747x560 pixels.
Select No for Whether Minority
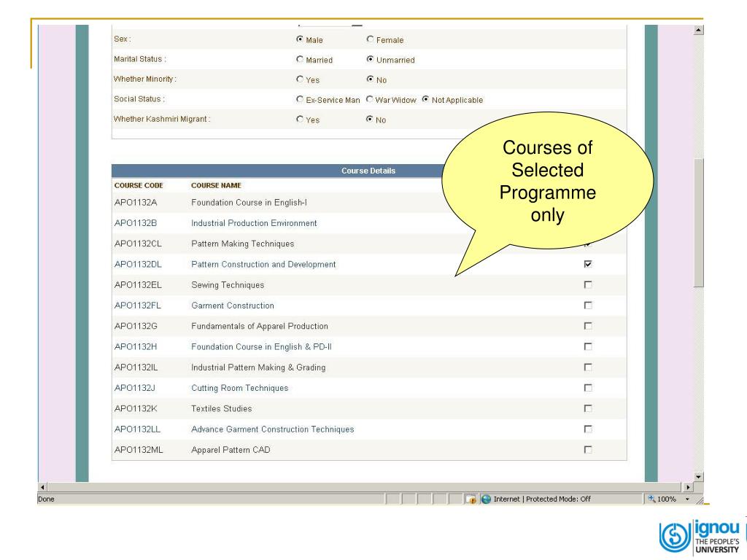point(370,79)
